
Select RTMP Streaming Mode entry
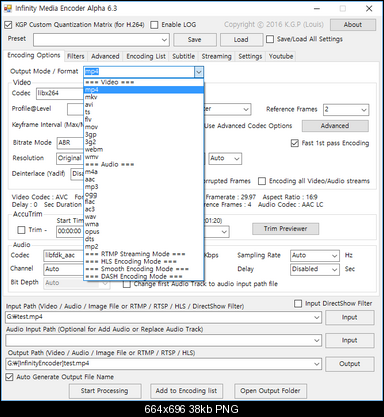tap(144, 254)
